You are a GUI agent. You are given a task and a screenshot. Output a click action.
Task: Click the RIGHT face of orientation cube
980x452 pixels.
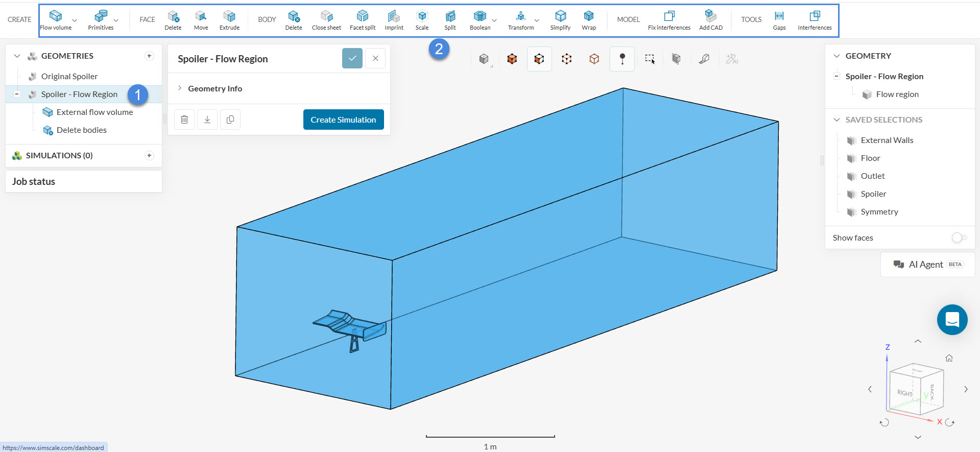click(904, 392)
